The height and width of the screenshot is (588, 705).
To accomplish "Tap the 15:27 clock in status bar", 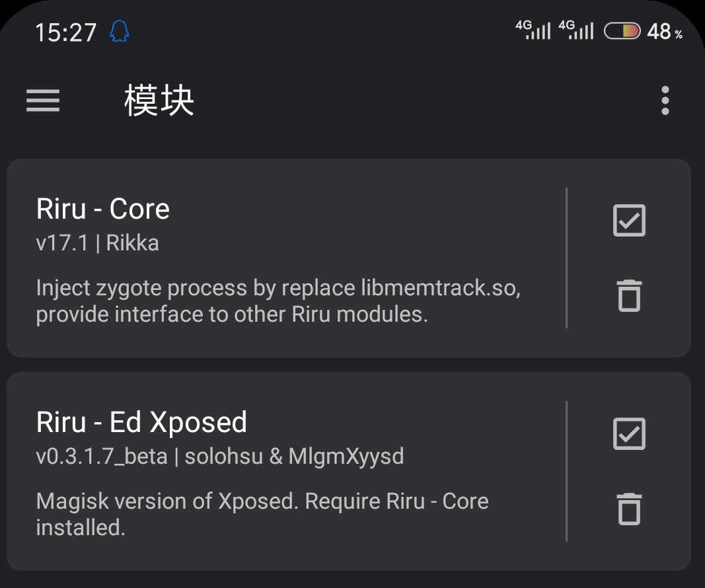I will tap(65, 32).
